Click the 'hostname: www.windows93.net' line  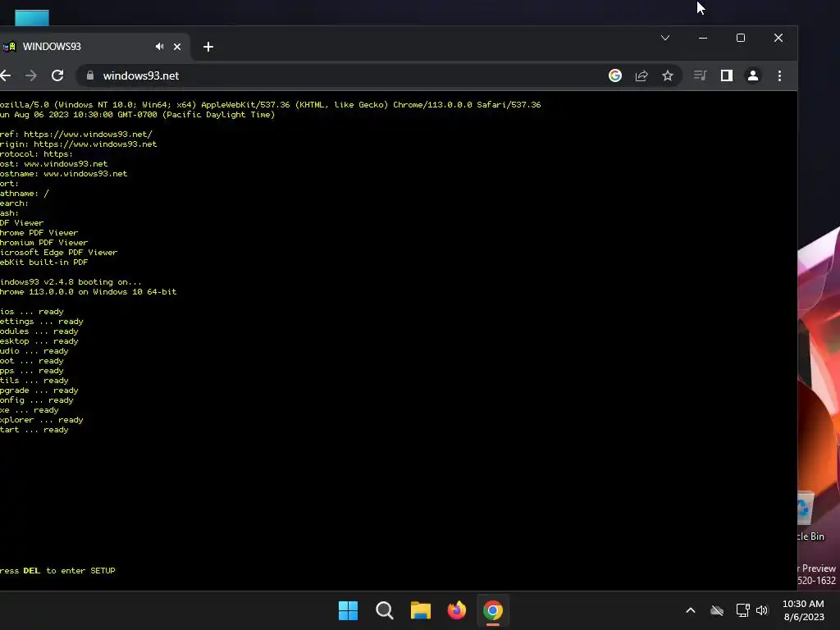tap(63, 174)
